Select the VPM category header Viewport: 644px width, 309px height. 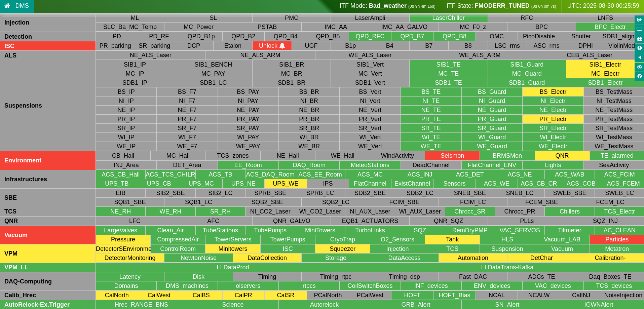48,254
